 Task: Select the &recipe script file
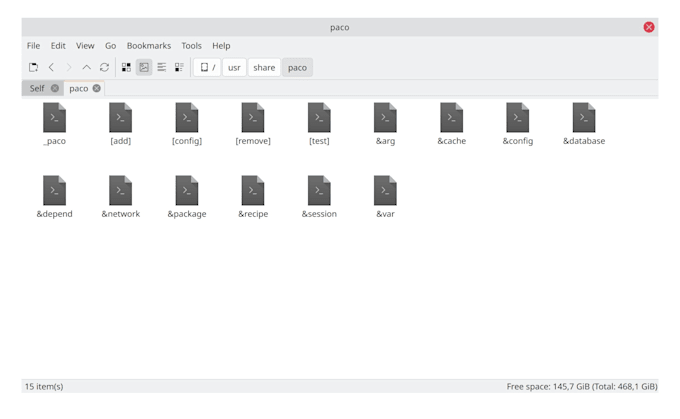(253, 197)
